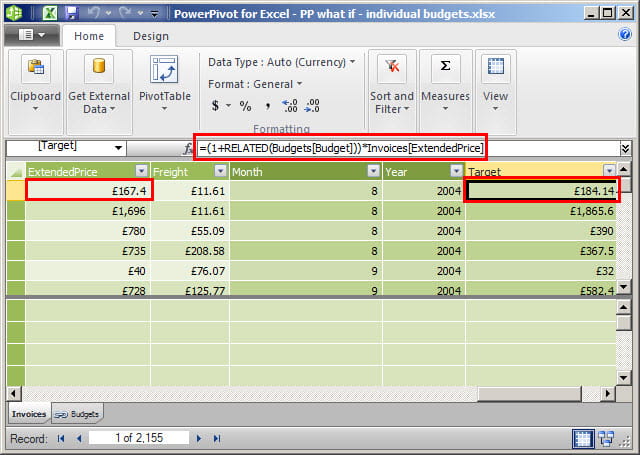Switch to Invoices sheet tab
This screenshot has width=640, height=455.
click(x=29, y=414)
